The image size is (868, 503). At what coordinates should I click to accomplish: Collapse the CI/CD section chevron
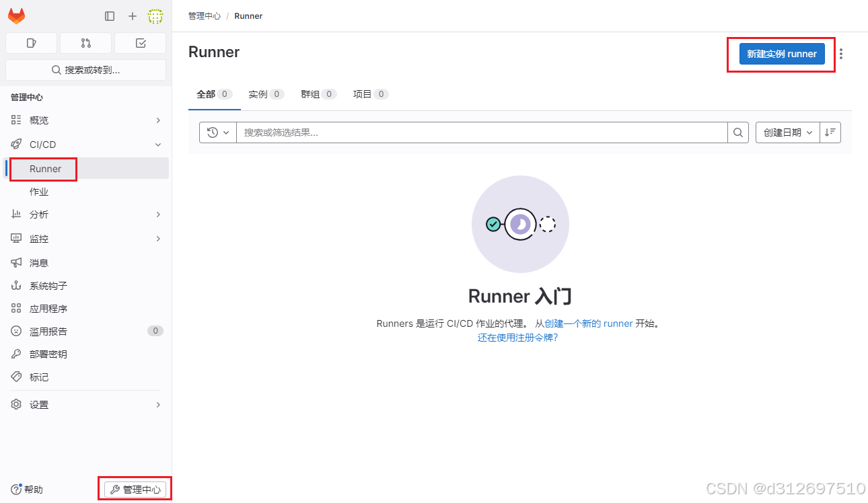tap(158, 145)
